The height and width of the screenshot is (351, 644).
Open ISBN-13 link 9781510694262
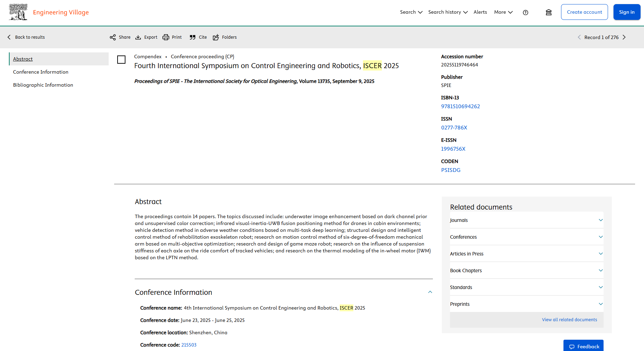click(x=460, y=106)
